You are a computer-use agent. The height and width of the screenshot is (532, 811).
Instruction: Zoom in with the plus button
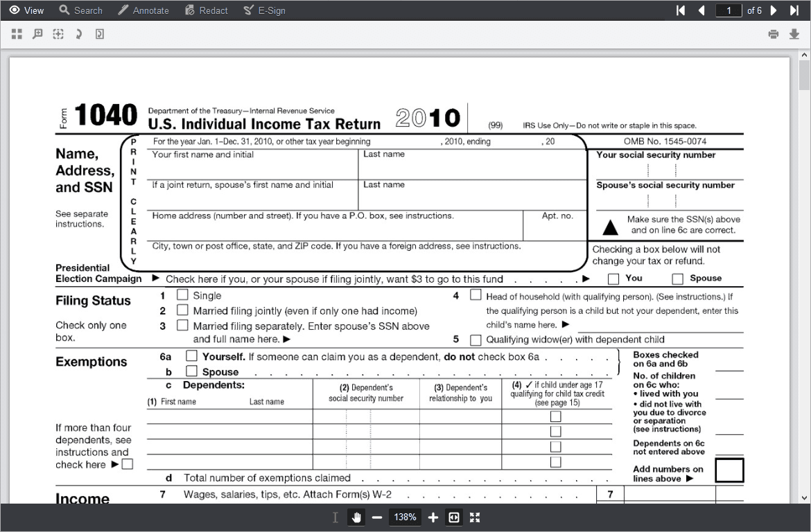pos(433,517)
